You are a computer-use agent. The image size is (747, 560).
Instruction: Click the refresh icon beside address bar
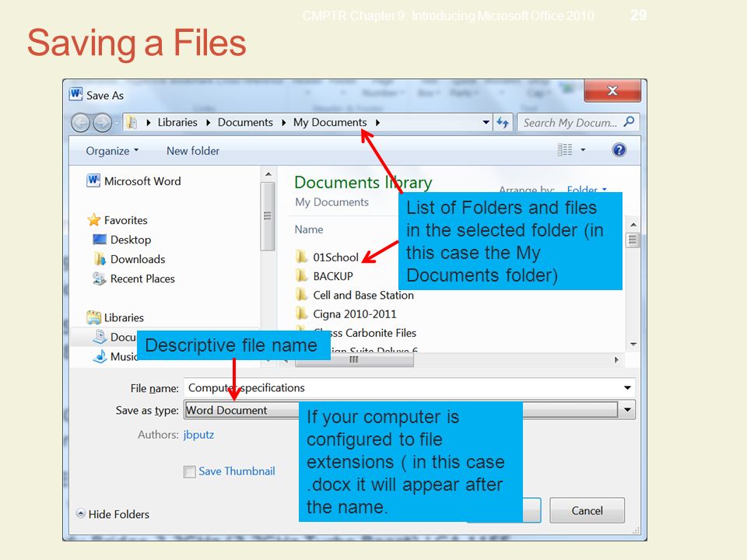503,122
